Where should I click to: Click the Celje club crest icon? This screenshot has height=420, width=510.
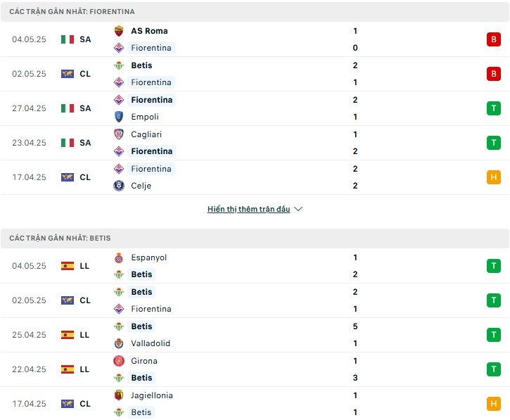119,186
